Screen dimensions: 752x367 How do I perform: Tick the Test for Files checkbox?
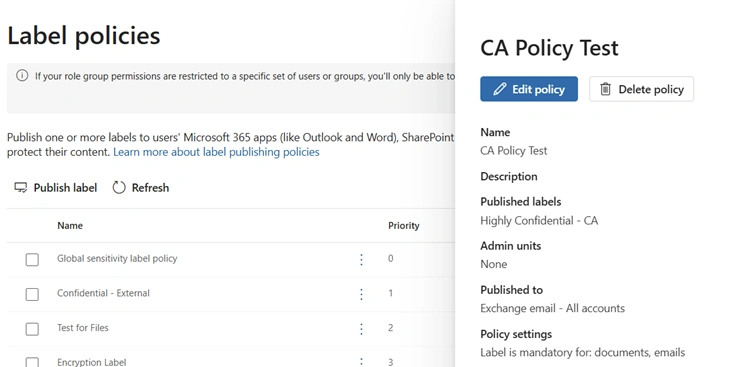pos(32,329)
